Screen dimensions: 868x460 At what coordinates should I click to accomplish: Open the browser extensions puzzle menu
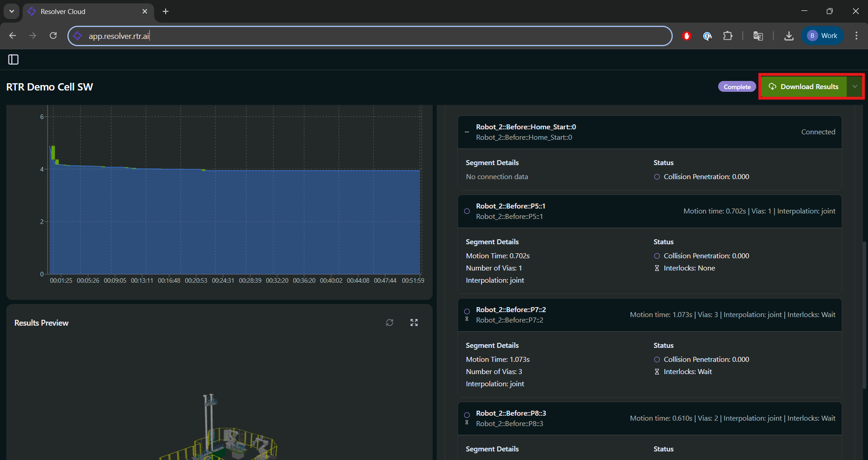pos(728,36)
